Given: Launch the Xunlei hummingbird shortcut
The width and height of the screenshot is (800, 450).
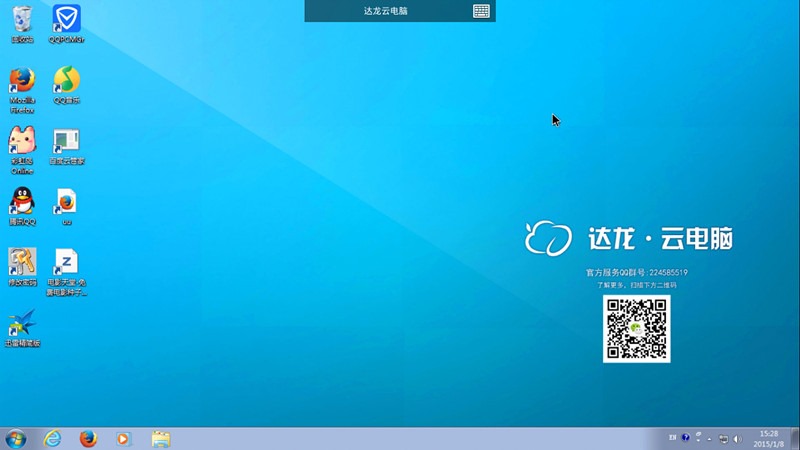Looking at the screenshot, I should point(22,328).
